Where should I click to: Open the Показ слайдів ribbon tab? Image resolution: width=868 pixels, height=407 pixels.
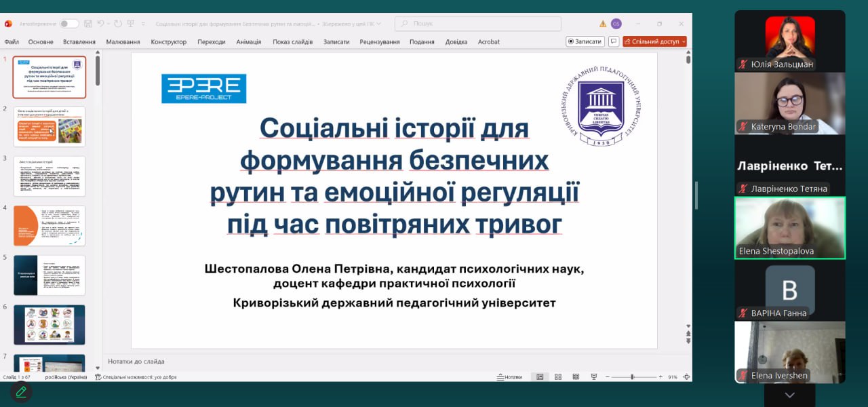click(292, 41)
